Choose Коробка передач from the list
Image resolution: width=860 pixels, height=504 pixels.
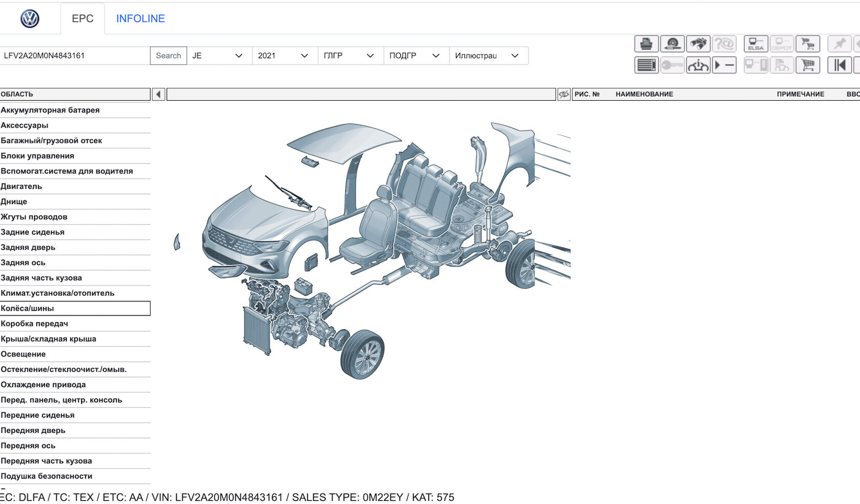[34, 323]
